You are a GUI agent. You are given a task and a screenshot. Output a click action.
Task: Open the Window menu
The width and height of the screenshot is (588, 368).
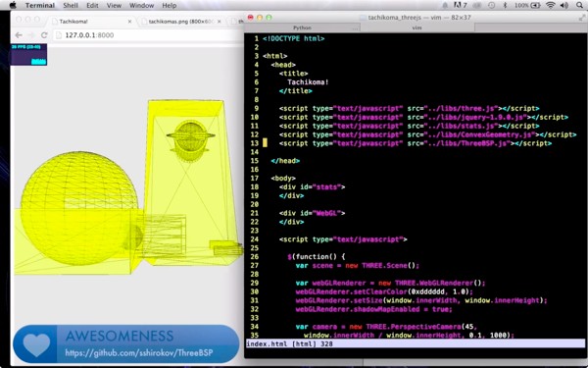[x=141, y=5]
